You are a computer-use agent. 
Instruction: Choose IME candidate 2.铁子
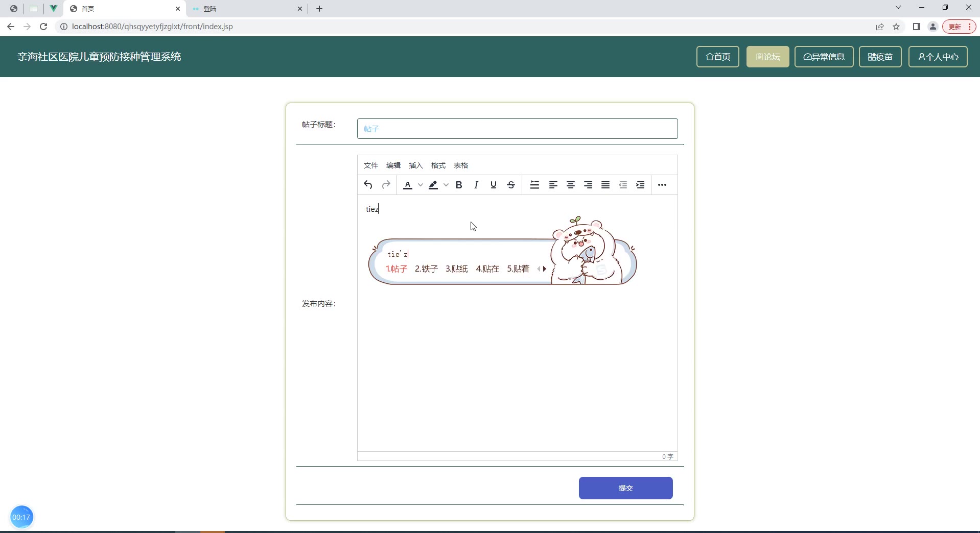(x=427, y=269)
